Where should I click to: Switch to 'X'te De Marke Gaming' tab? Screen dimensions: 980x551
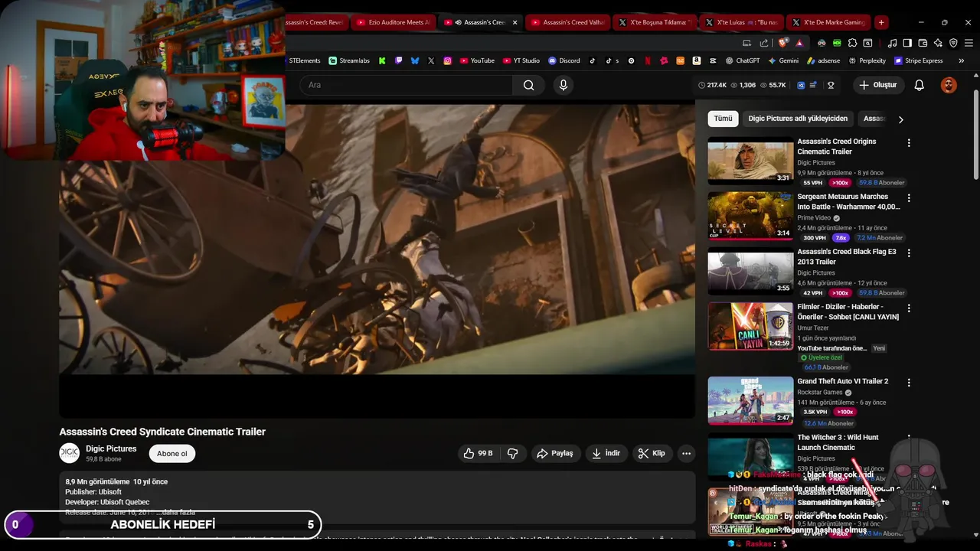tap(829, 22)
